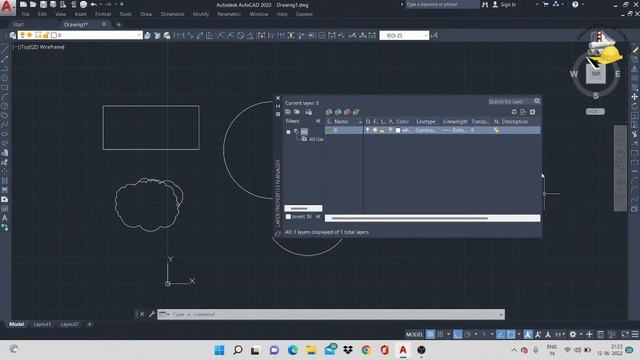640x360 pixels.
Task: Open the Dimension menu
Action: pyautogui.click(x=172, y=14)
